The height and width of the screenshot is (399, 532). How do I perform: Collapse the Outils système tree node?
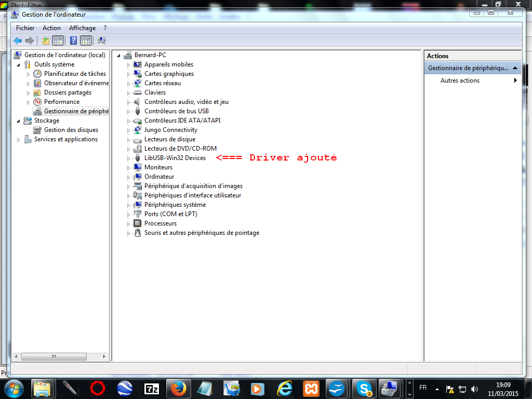[x=19, y=64]
